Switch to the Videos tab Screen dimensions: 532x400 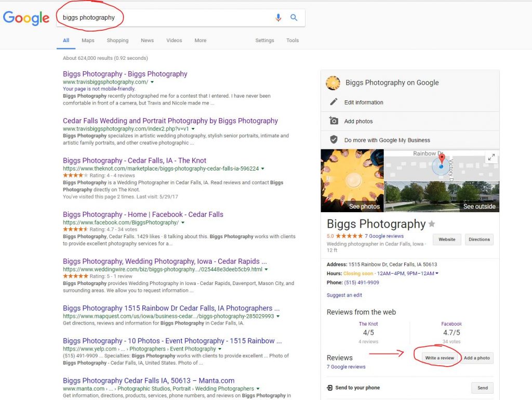click(x=174, y=41)
